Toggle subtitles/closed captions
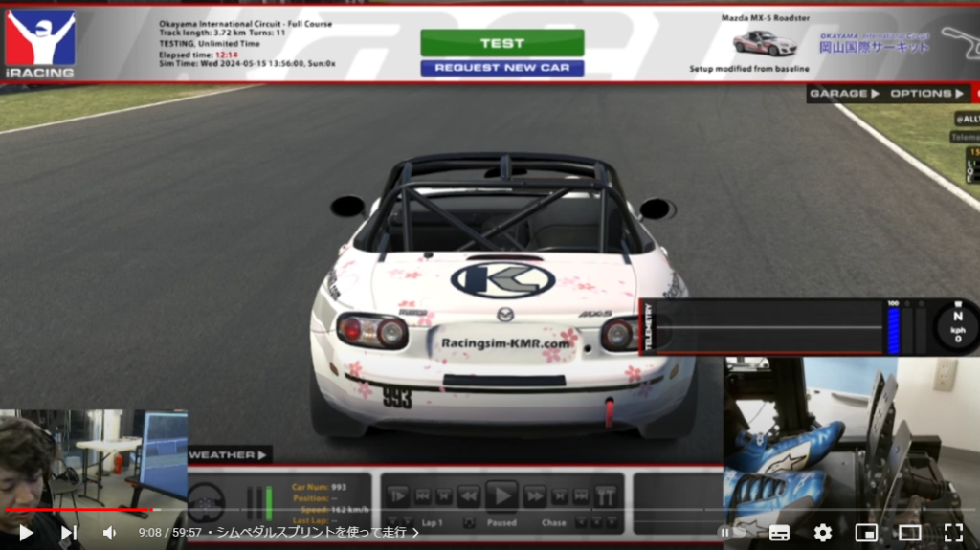The width and height of the screenshot is (980, 550). click(x=779, y=533)
